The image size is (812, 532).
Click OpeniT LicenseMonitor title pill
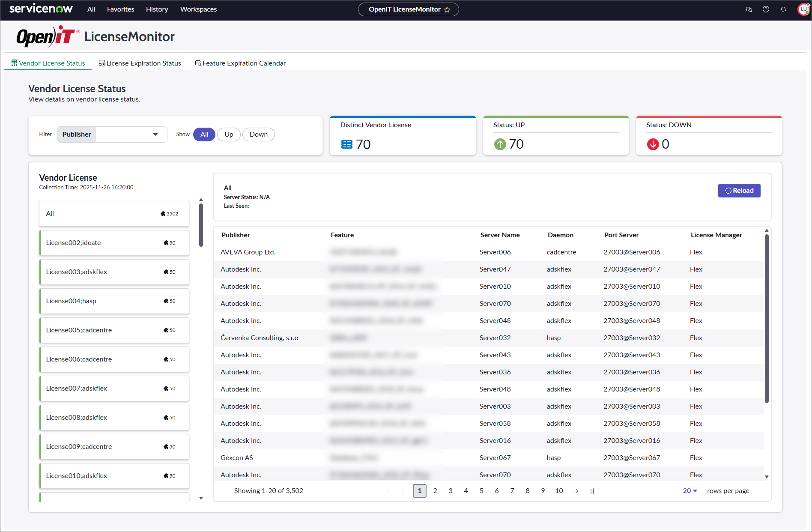[x=409, y=9]
